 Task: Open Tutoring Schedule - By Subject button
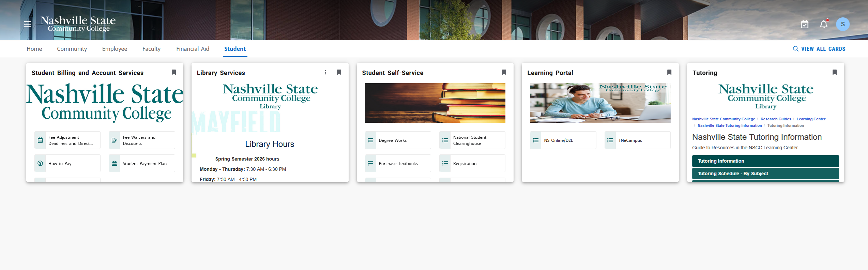pos(765,174)
